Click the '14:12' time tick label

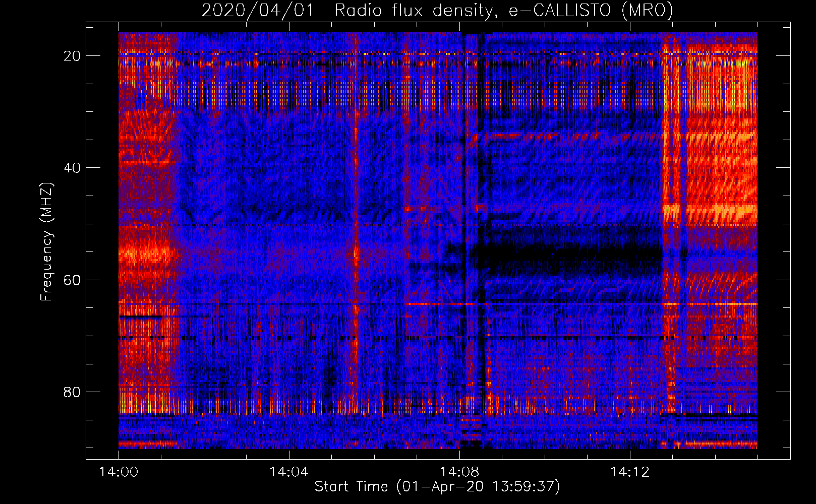point(629,472)
